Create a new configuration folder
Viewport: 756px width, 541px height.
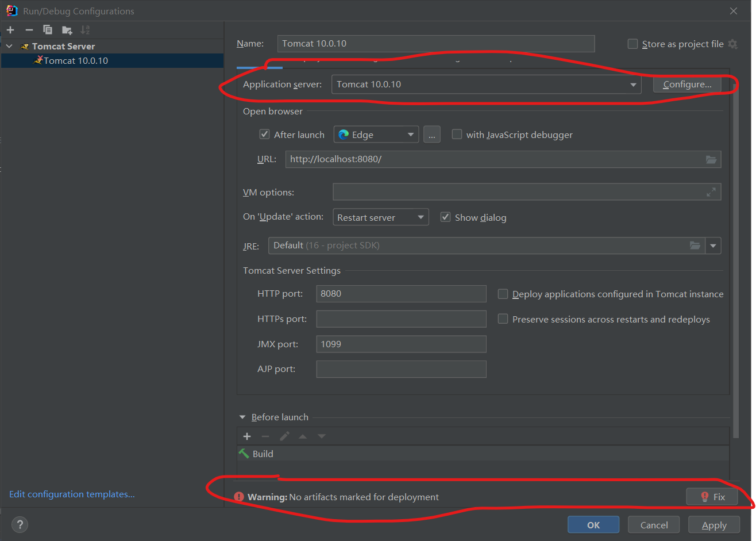tap(67, 30)
